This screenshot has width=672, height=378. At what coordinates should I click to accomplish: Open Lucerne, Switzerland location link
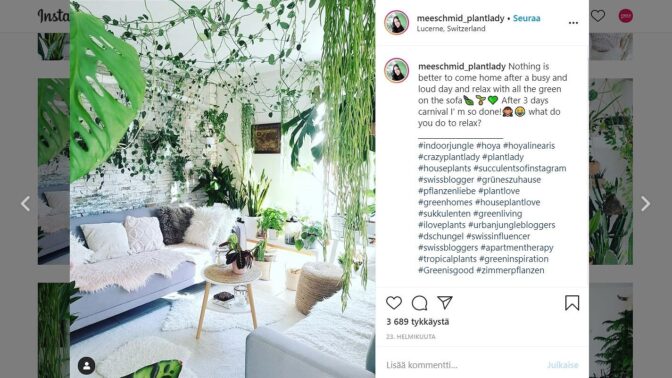point(451,29)
